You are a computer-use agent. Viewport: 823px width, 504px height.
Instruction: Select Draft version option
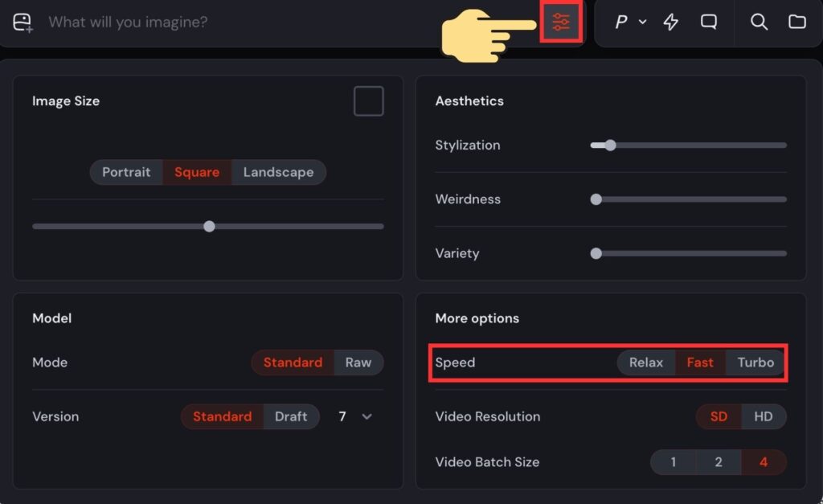pos(291,416)
